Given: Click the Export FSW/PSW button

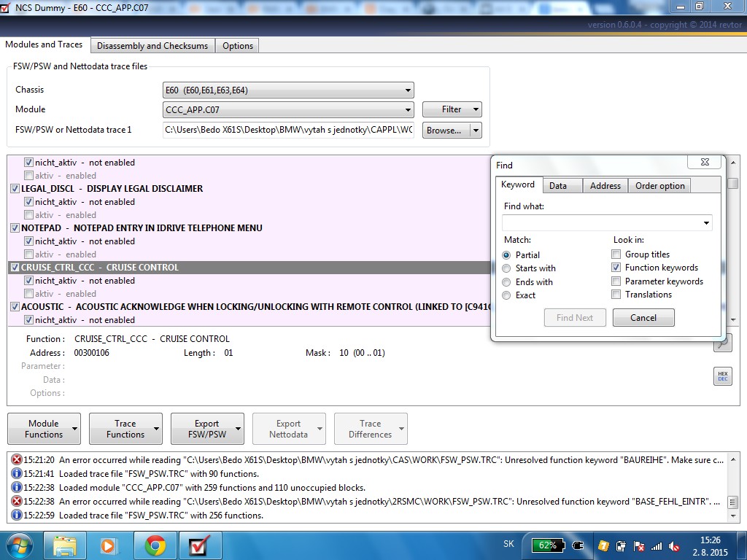Looking at the screenshot, I should pos(207,429).
